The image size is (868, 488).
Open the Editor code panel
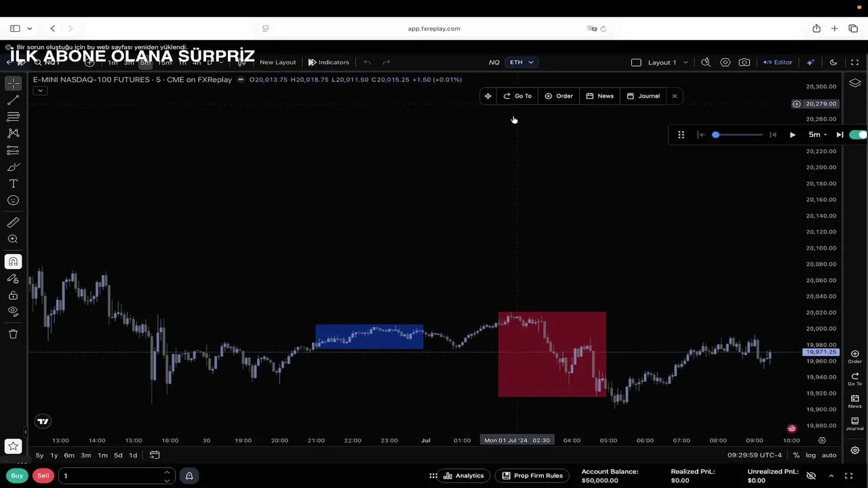[778, 62]
